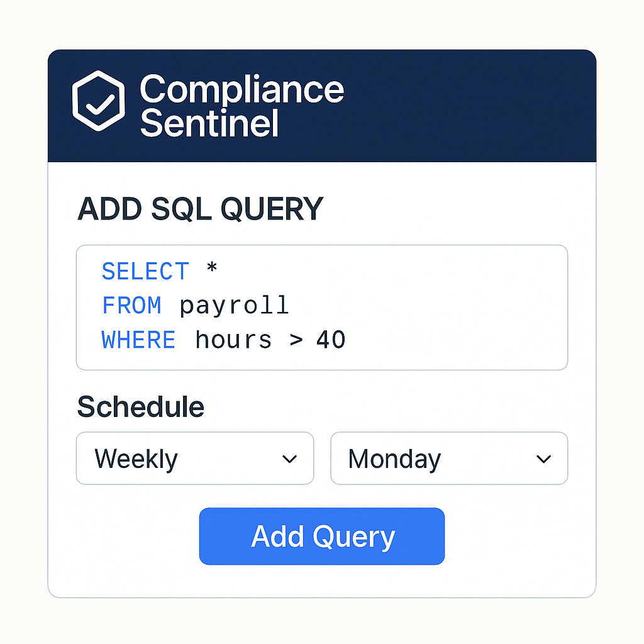The width and height of the screenshot is (644, 644).
Task: Click the Weekly dropdown chevron icon
Action: coord(290,458)
